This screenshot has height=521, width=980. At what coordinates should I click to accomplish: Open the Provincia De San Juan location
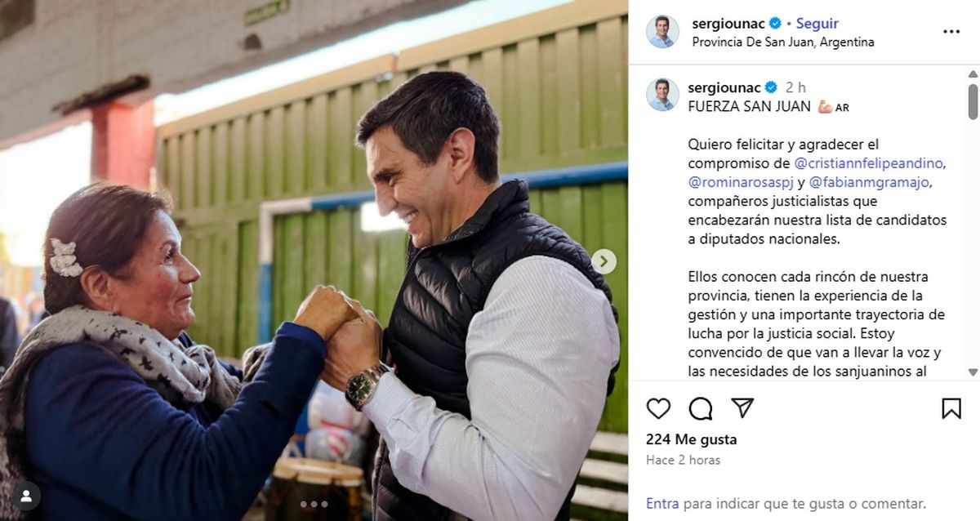pos(783,42)
